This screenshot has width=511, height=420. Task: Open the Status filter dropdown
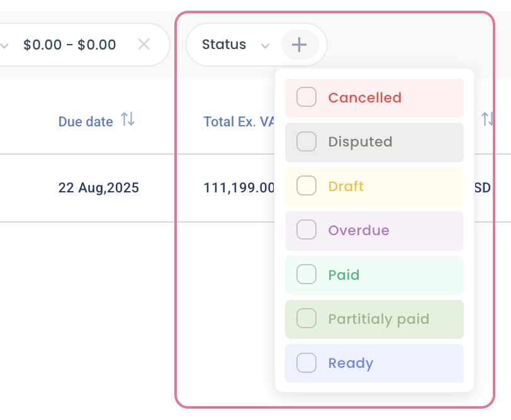224,45
